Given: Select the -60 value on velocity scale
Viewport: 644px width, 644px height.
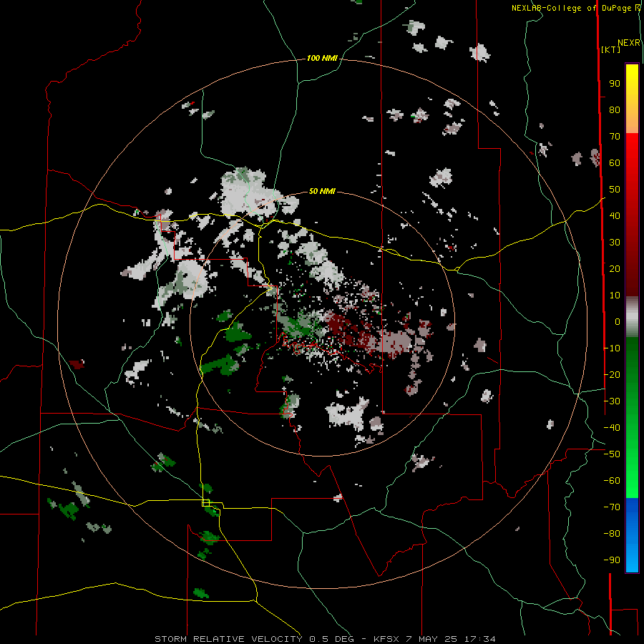Looking at the screenshot, I should pyautogui.click(x=612, y=481).
